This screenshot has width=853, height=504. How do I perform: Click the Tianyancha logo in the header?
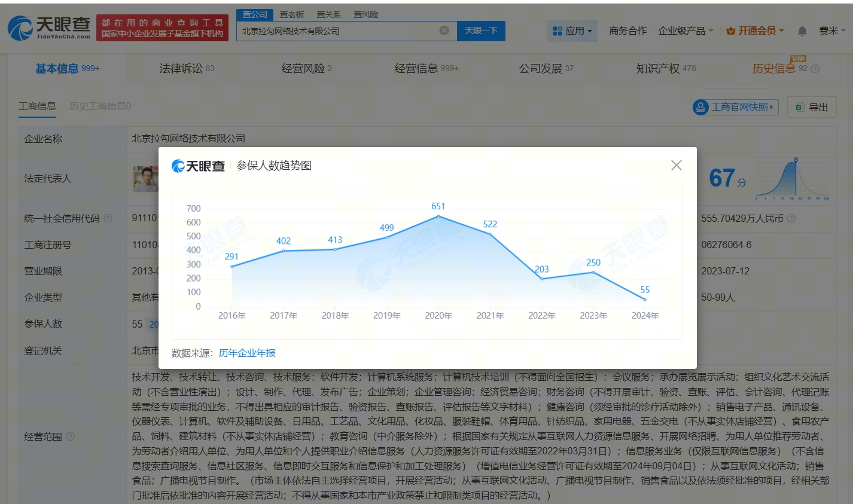click(49, 28)
